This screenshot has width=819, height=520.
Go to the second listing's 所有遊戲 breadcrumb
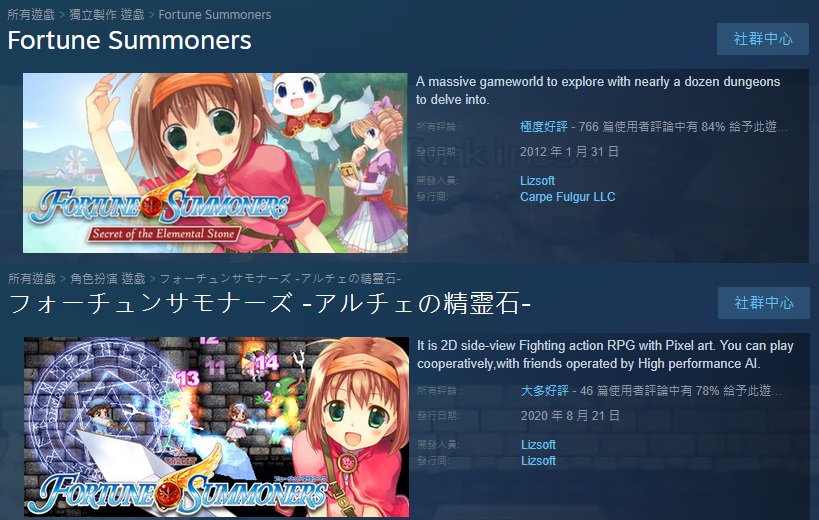coord(32,278)
